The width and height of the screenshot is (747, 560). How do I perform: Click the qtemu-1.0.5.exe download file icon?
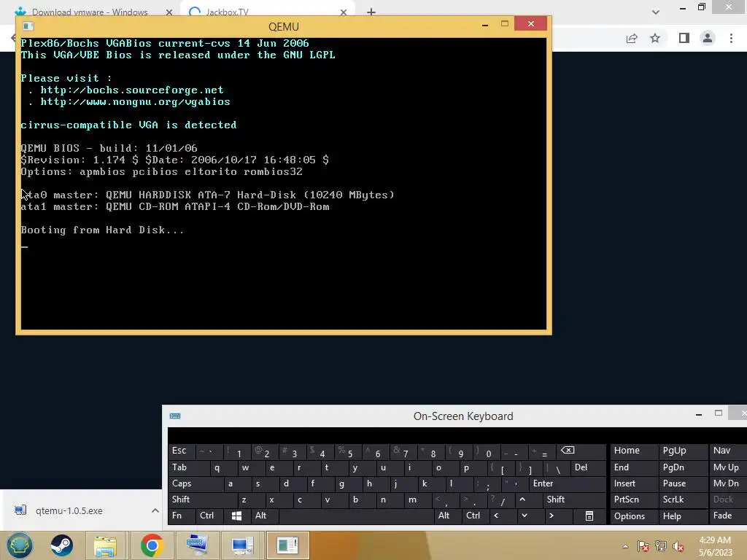(20, 510)
